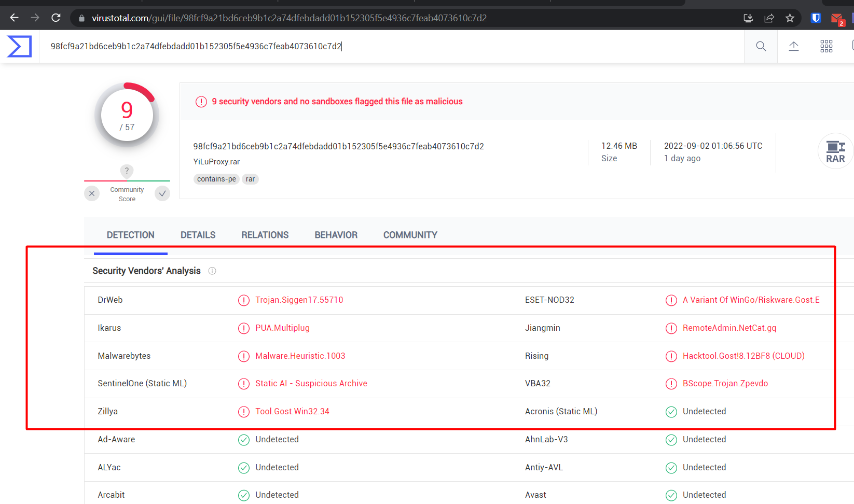
Task: Click the Tool.Gost.Win32.34 result
Action: click(292, 411)
